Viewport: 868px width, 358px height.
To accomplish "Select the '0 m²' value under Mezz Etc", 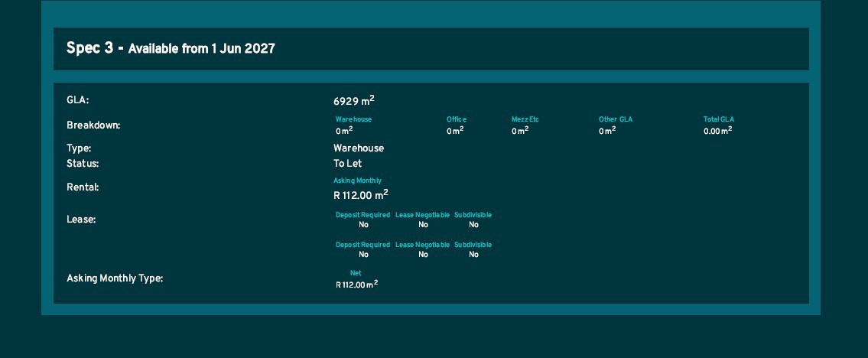I will (x=520, y=131).
